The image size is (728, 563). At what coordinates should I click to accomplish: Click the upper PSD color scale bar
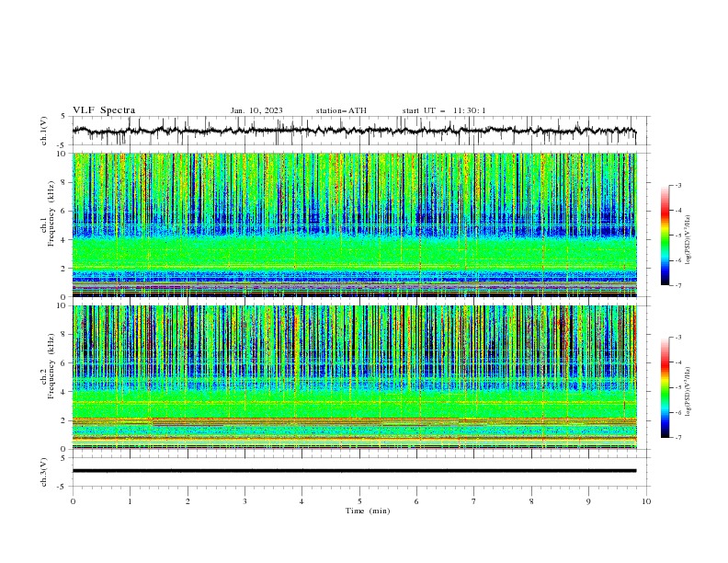click(665, 236)
